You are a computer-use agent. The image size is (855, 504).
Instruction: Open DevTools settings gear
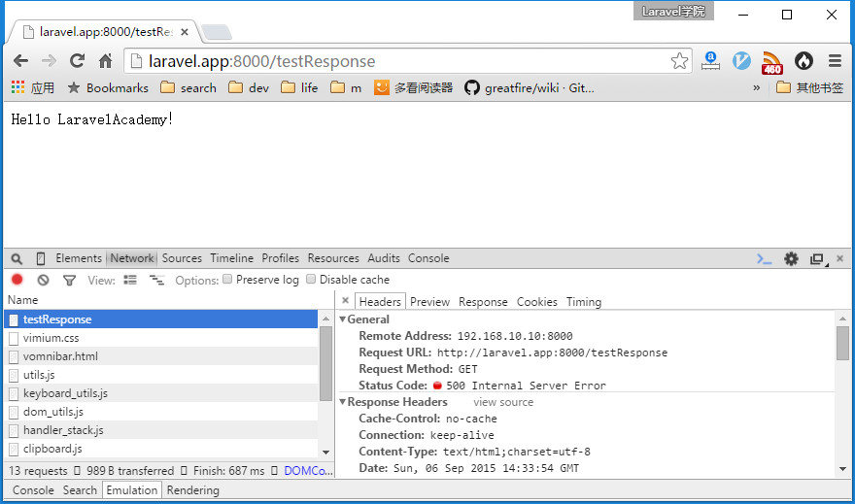[791, 259]
